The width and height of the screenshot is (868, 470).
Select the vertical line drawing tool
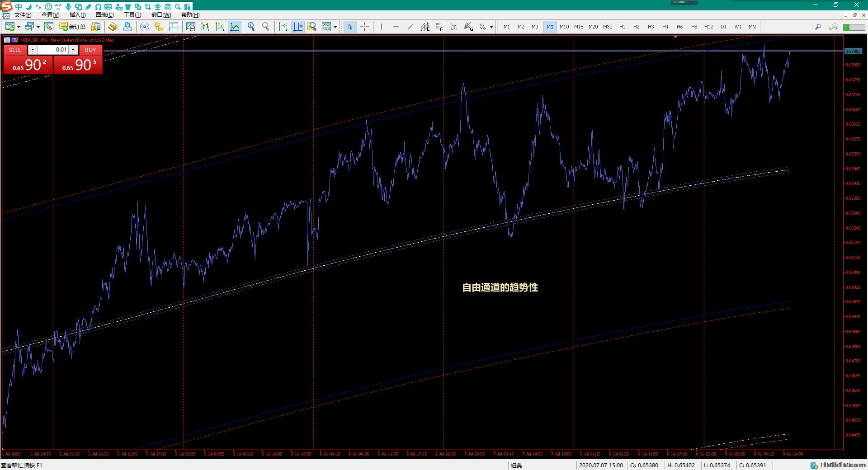pyautogui.click(x=382, y=27)
